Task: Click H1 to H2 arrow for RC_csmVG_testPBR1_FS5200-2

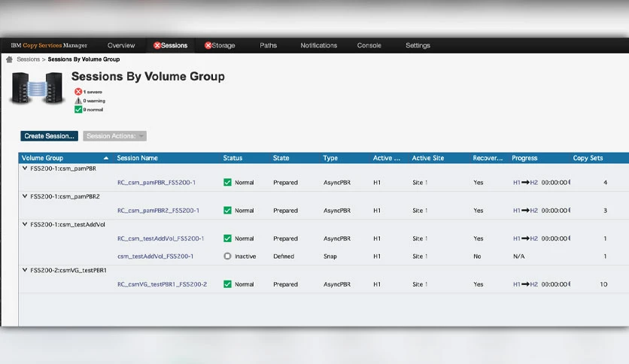Action: pyautogui.click(x=525, y=284)
